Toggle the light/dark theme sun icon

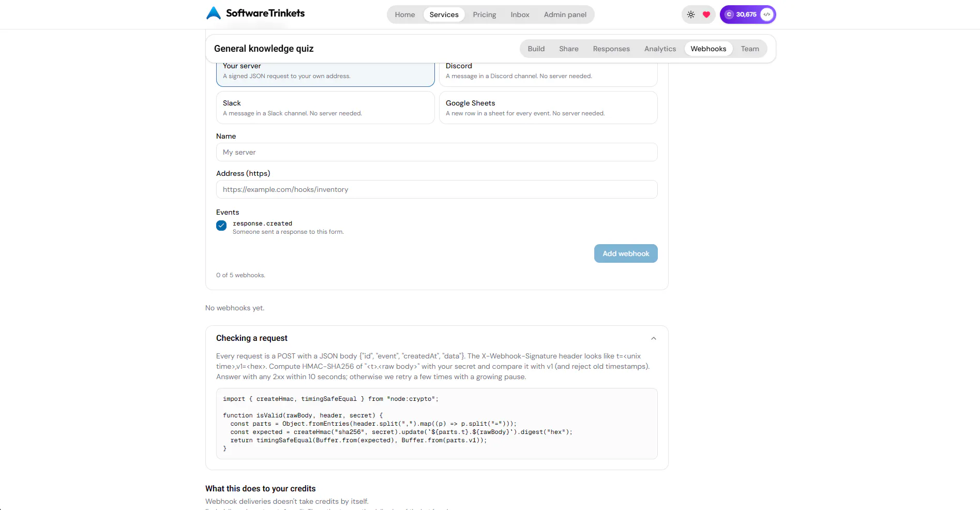coord(691,14)
